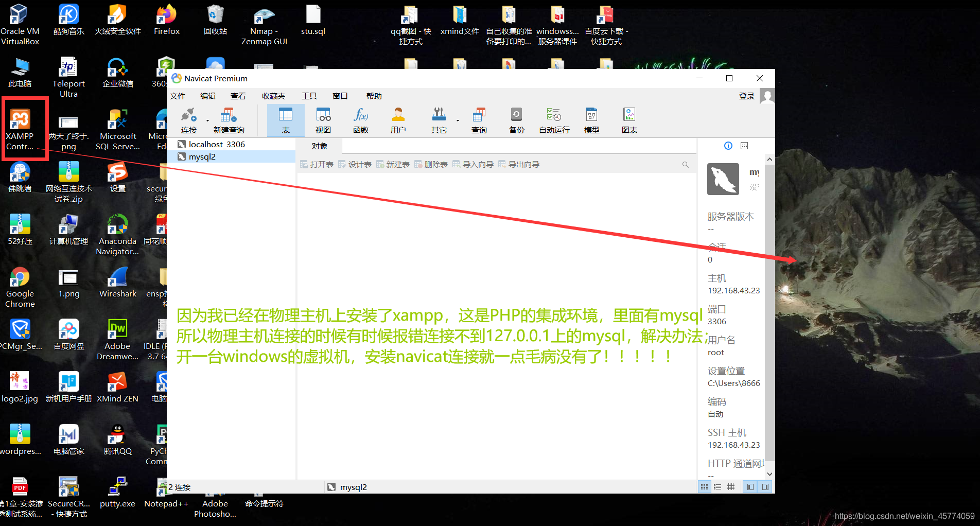Screen dimensions: 980x526
Task: Open the 备份 backup toolbar button
Action: pos(516,120)
